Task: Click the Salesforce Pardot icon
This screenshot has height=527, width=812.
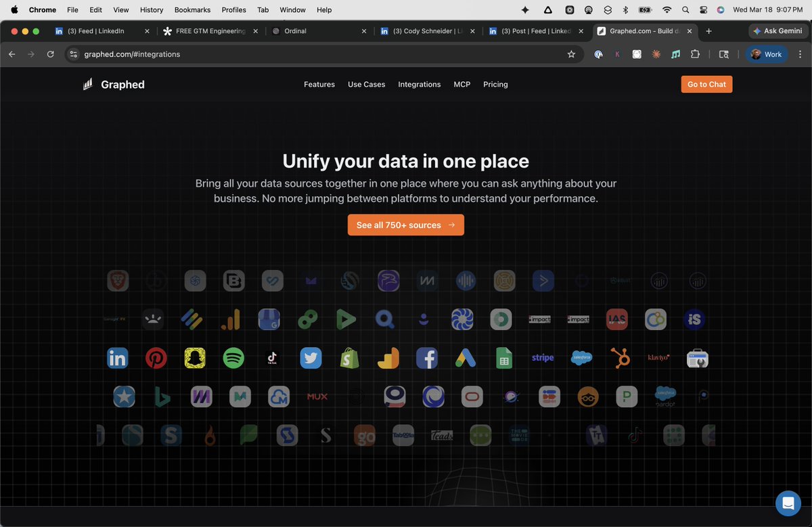Action: pos(665,396)
